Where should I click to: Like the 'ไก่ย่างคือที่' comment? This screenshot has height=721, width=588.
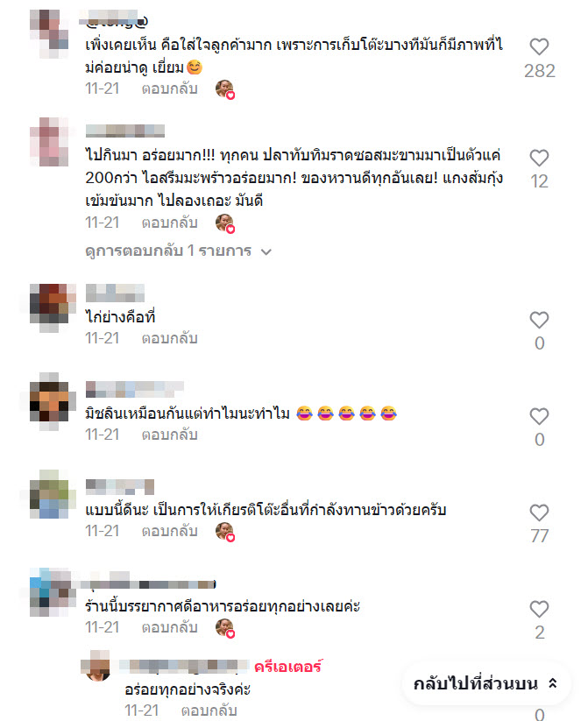click(539, 320)
